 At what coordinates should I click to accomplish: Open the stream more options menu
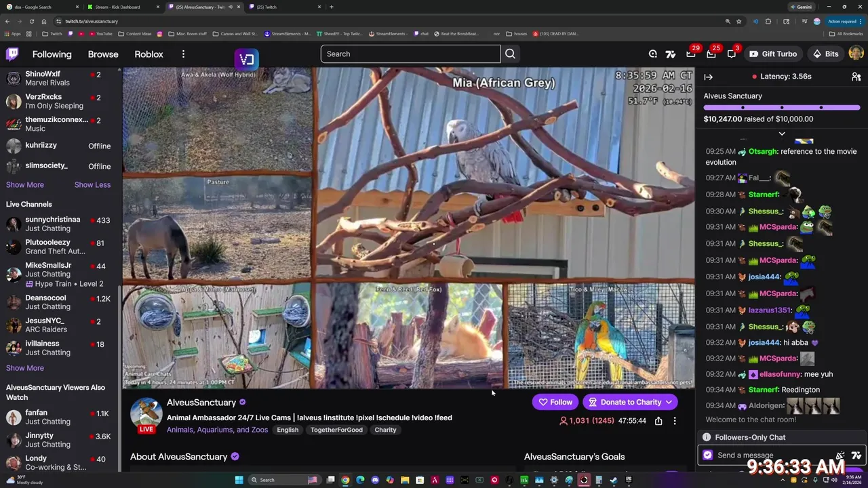click(675, 421)
